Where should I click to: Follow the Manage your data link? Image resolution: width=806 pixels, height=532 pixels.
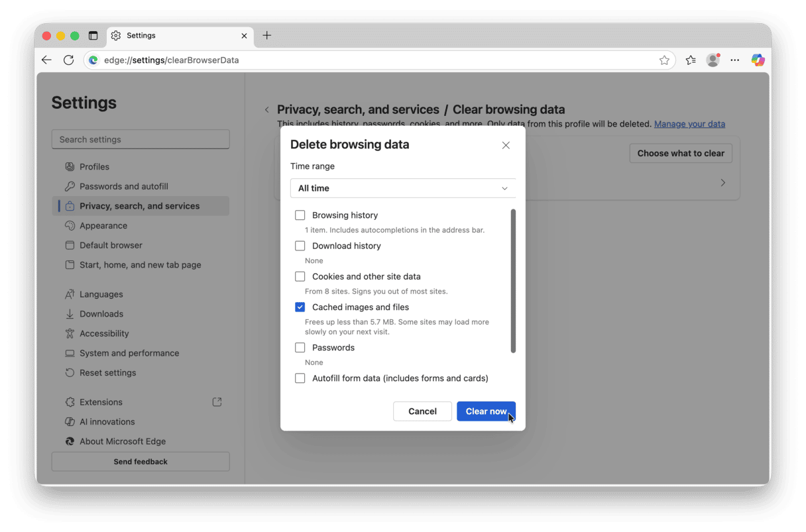pos(689,124)
